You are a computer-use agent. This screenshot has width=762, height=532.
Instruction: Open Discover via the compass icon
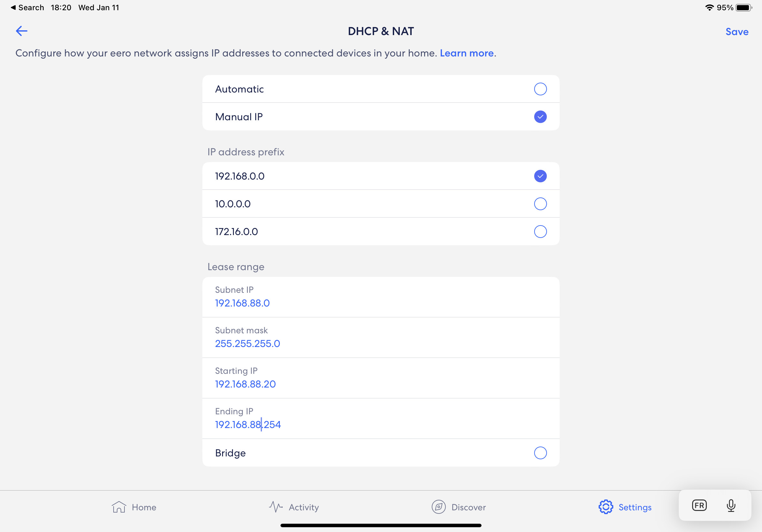pos(438,507)
